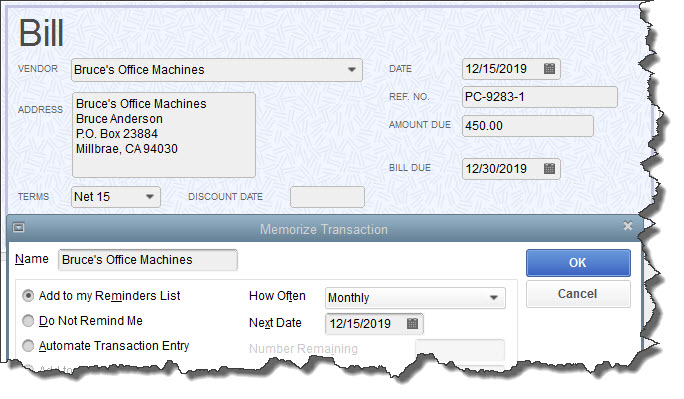Click the Ref. No. field
The height and width of the screenshot is (399, 684).
tap(540, 97)
